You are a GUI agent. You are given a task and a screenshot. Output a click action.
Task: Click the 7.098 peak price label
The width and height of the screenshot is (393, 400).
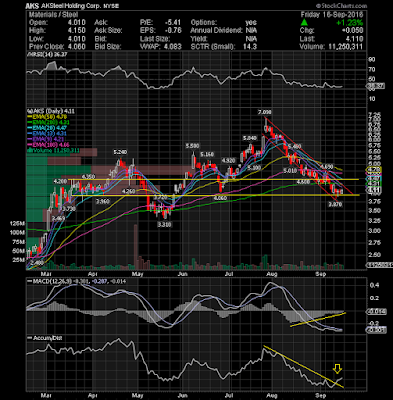[x=264, y=113]
